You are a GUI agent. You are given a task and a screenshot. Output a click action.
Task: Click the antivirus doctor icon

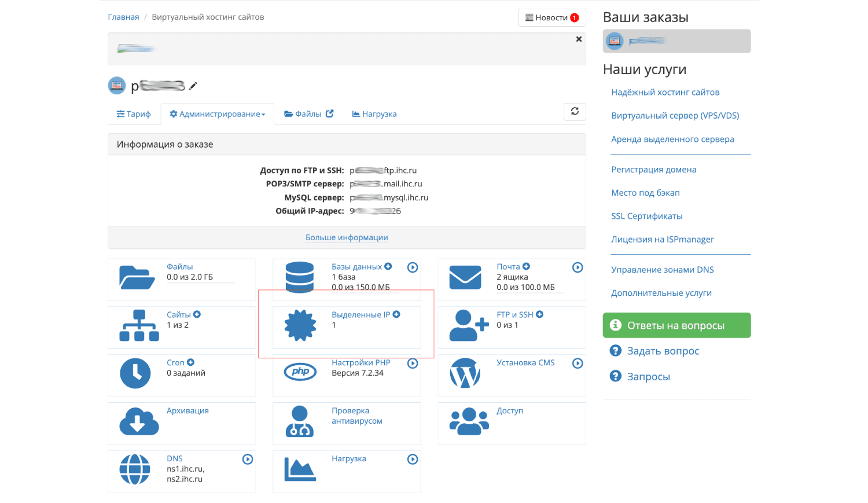point(300,421)
